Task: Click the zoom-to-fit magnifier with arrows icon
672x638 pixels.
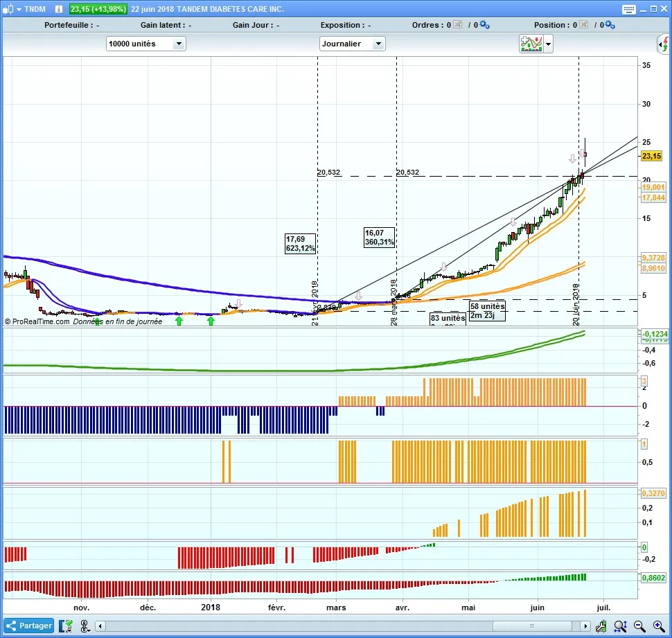Action: tap(620, 626)
